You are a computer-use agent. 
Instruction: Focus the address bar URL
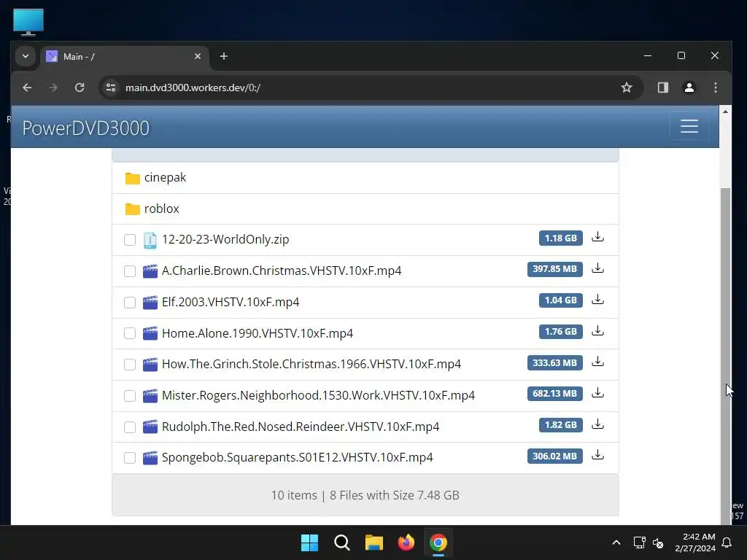193,87
